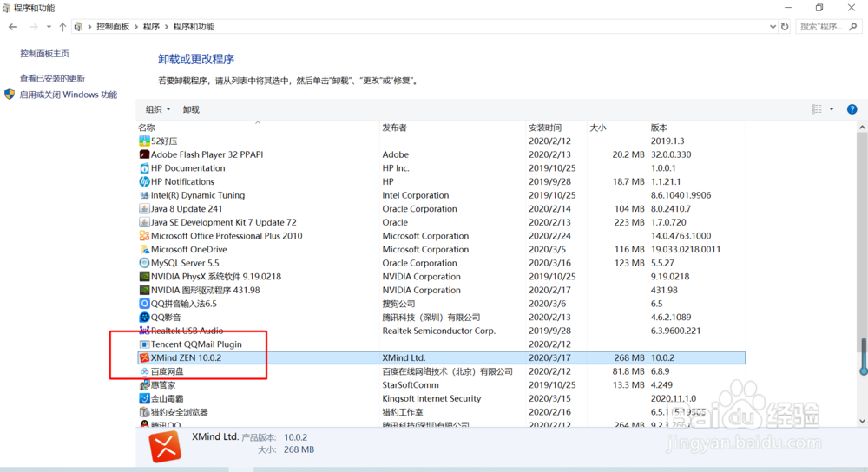This screenshot has height=472, width=868.
Task: Open 启用或关闭 Windows 功能 link
Action: (x=68, y=95)
